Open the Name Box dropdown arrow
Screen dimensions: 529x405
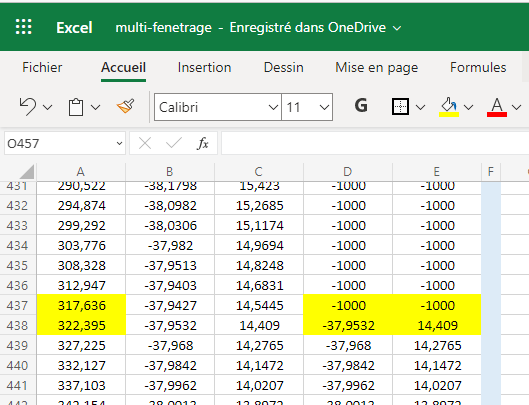119,143
